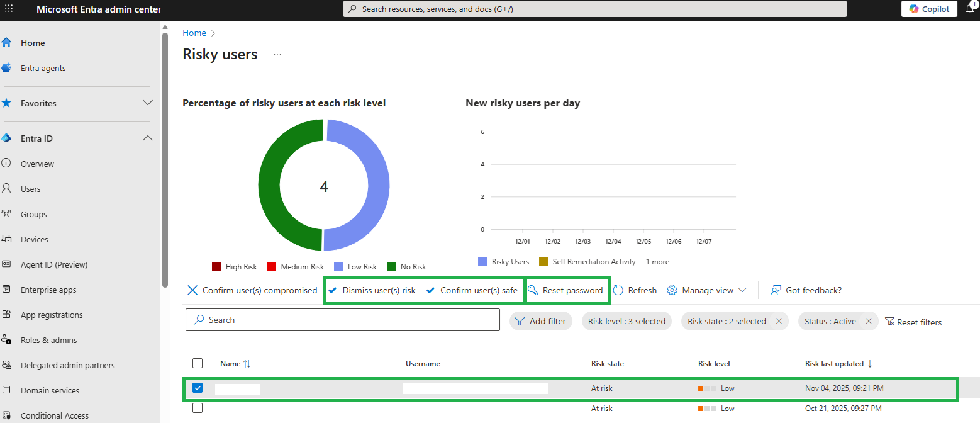
Task: Click the High Risk legend swatch
Action: 216,266
